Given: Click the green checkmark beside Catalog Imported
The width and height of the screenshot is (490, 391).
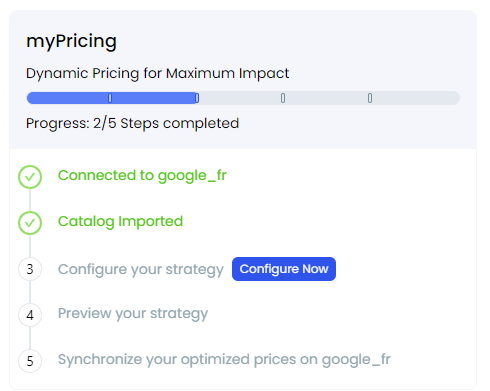Looking at the screenshot, I should [30, 223].
